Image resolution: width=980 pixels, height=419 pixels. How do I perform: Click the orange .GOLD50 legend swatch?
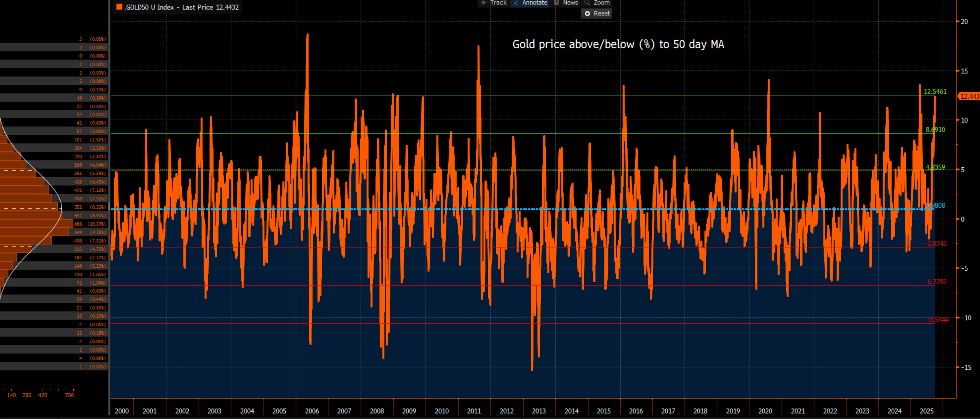click(x=119, y=7)
